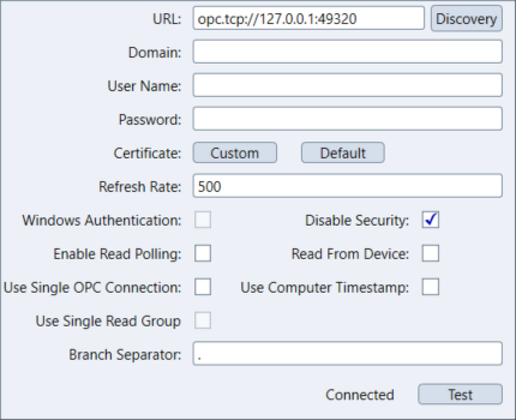Click the Connected status text

[x=359, y=395]
